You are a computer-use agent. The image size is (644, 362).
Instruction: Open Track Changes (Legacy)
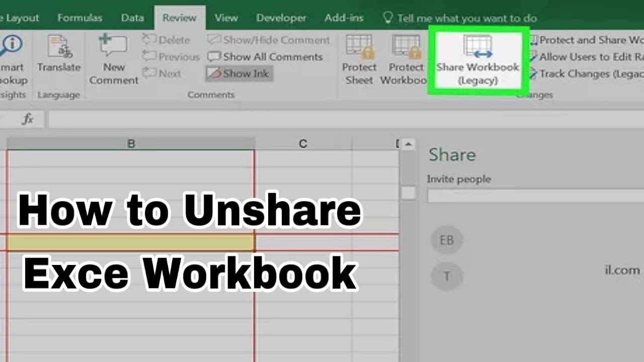586,73
